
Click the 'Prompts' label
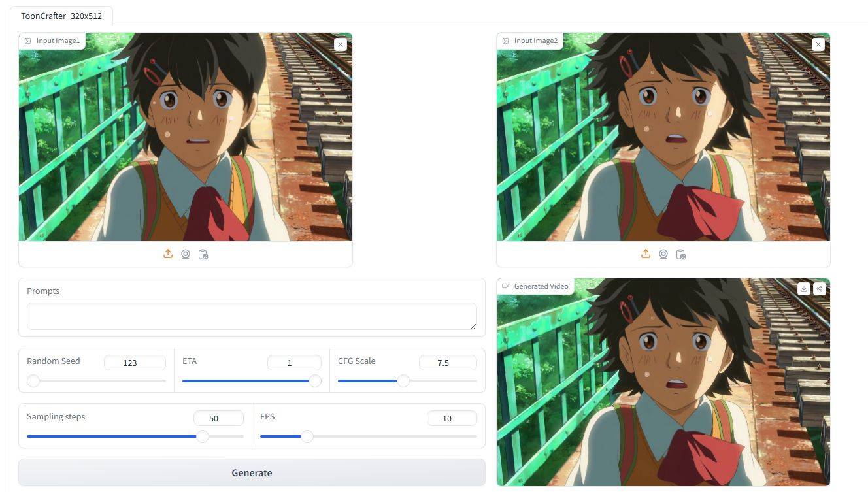pyautogui.click(x=43, y=291)
